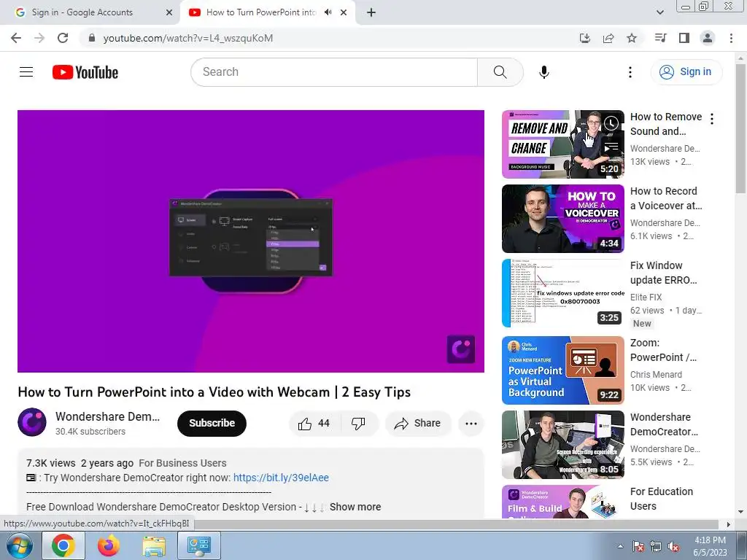
Task: Select the How to Turn PowerPoint tab
Action: (x=261, y=12)
